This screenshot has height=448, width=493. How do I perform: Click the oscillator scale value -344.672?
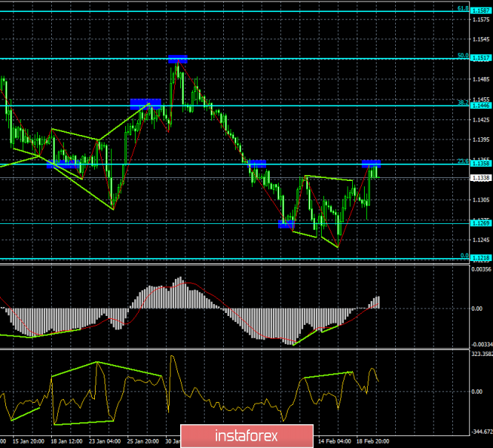(482, 432)
